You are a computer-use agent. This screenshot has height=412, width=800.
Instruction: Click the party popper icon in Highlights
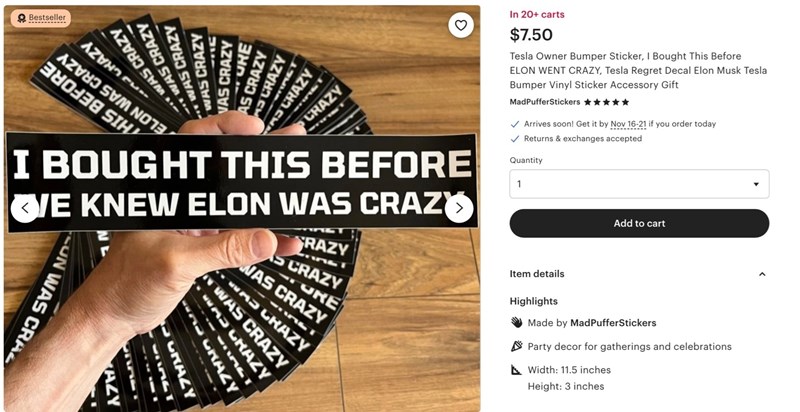tap(517, 347)
